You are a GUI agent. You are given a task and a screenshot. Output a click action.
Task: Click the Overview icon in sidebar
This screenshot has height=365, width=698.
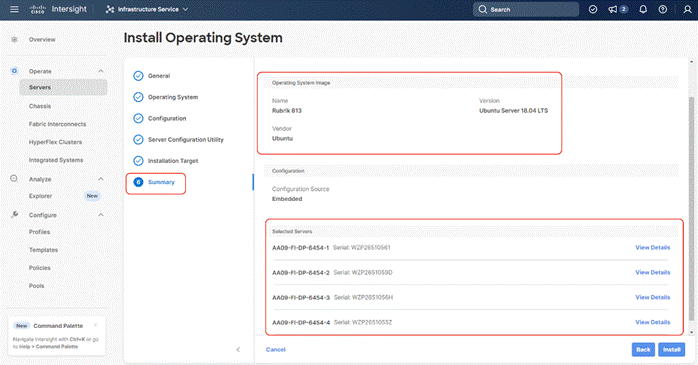(x=14, y=40)
